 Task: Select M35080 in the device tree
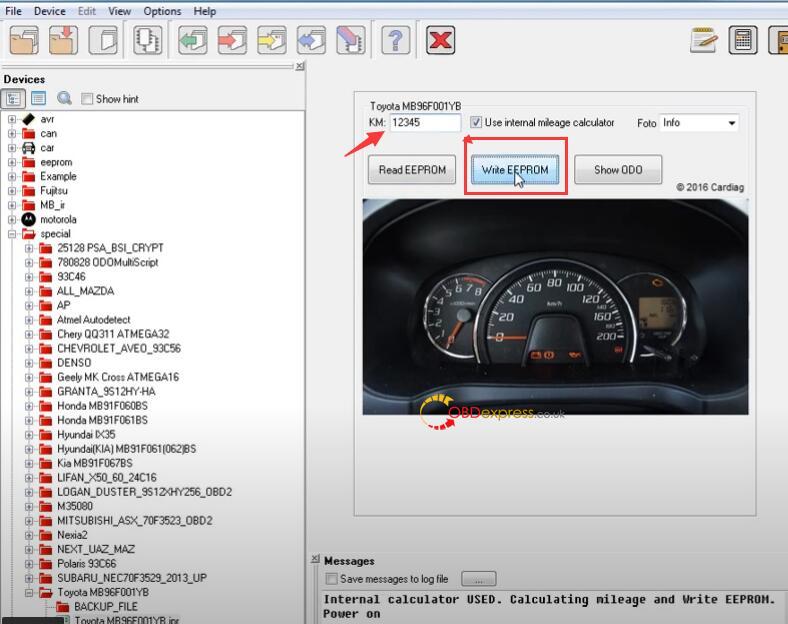pyautogui.click(x=75, y=506)
